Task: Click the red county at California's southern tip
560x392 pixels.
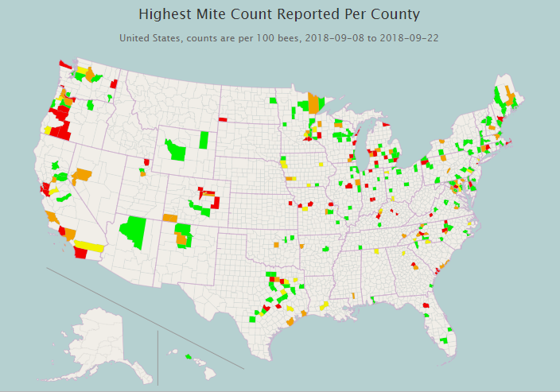Action: point(80,253)
